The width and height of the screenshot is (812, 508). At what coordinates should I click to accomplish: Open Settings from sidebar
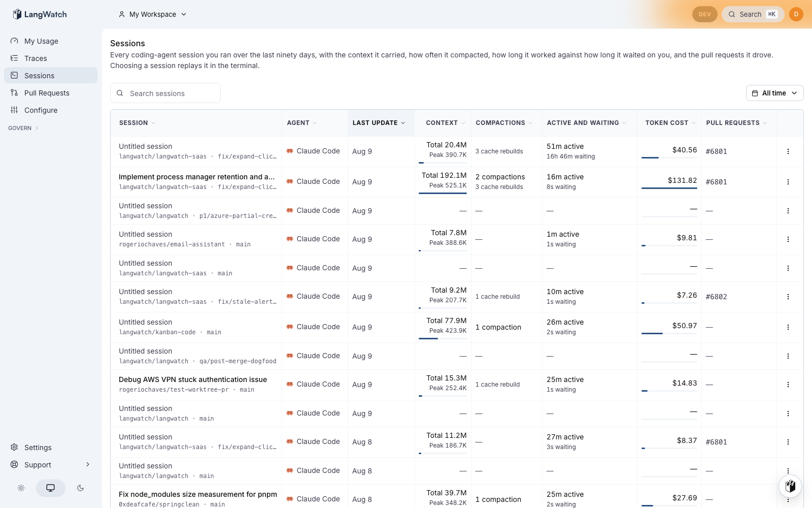[x=51, y=448]
